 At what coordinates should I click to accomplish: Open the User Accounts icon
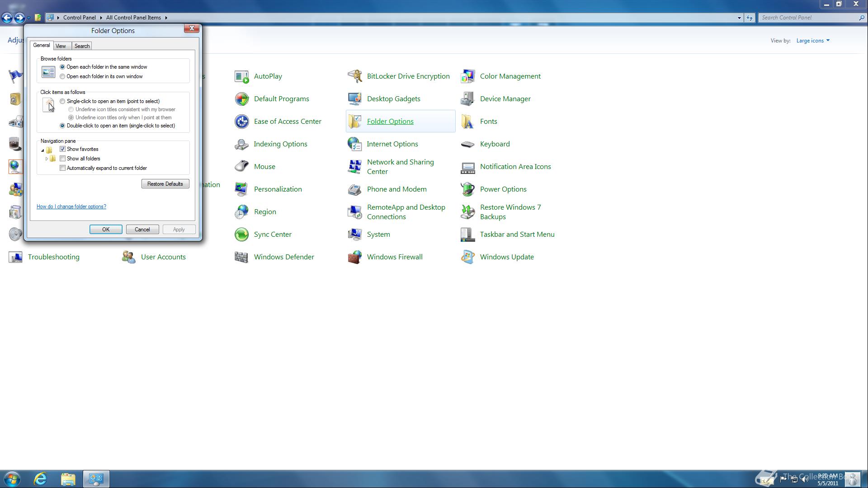coord(128,257)
